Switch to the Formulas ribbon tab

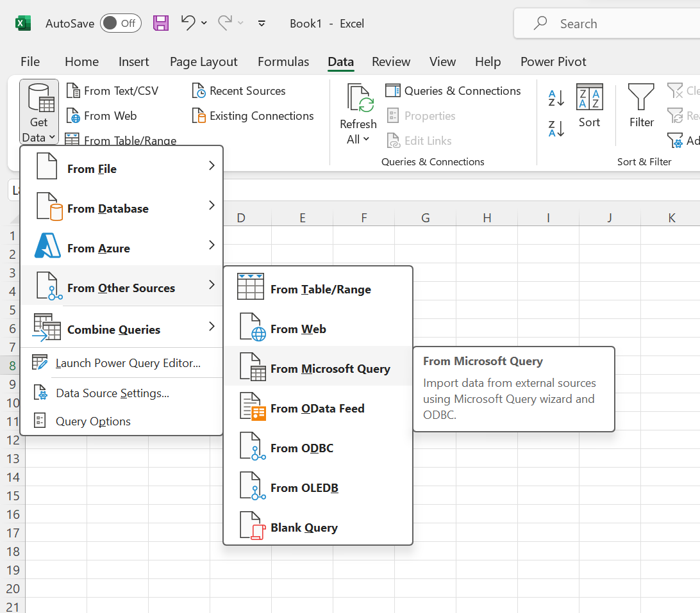283,61
